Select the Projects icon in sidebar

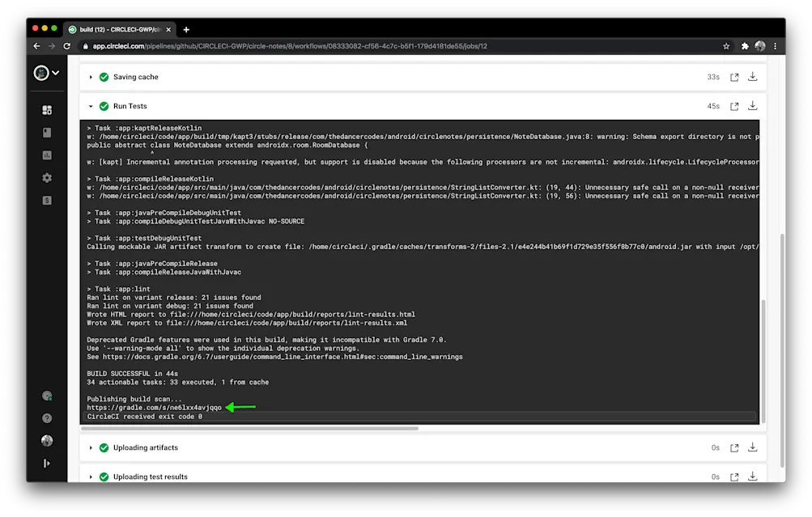[46, 109]
